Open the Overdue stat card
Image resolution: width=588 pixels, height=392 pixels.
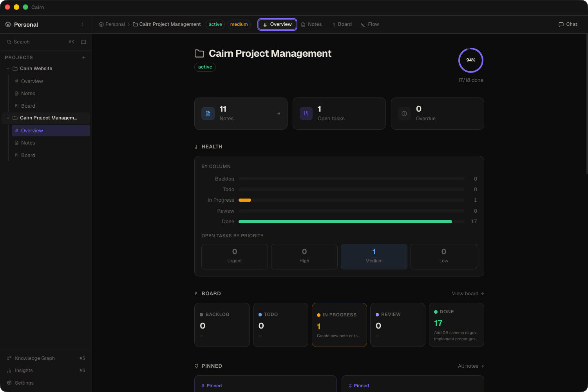point(438,114)
